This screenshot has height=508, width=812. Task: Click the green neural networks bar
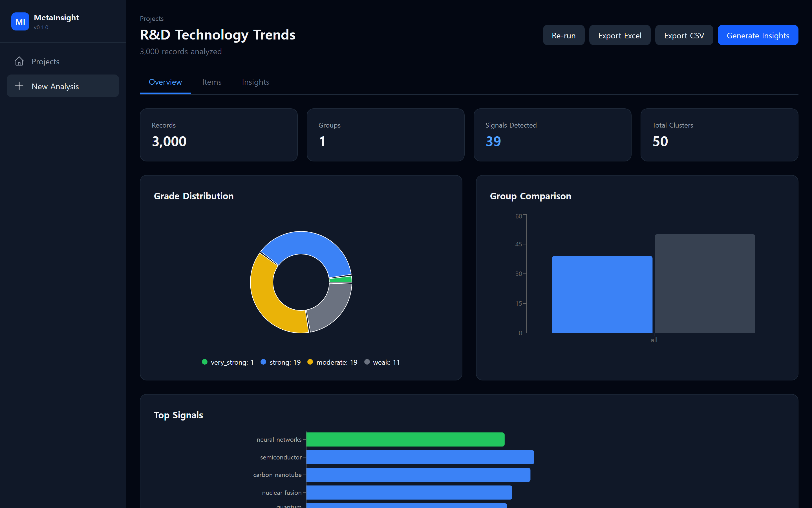click(x=405, y=439)
